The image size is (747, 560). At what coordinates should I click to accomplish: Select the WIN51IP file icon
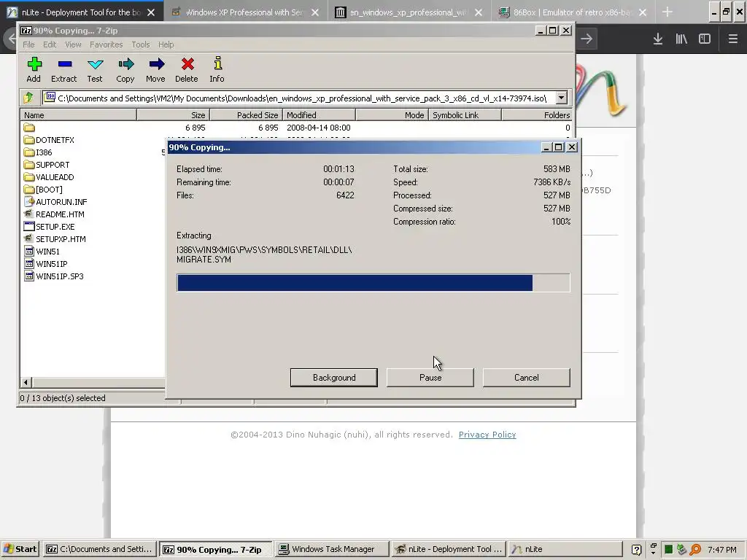pos(29,264)
